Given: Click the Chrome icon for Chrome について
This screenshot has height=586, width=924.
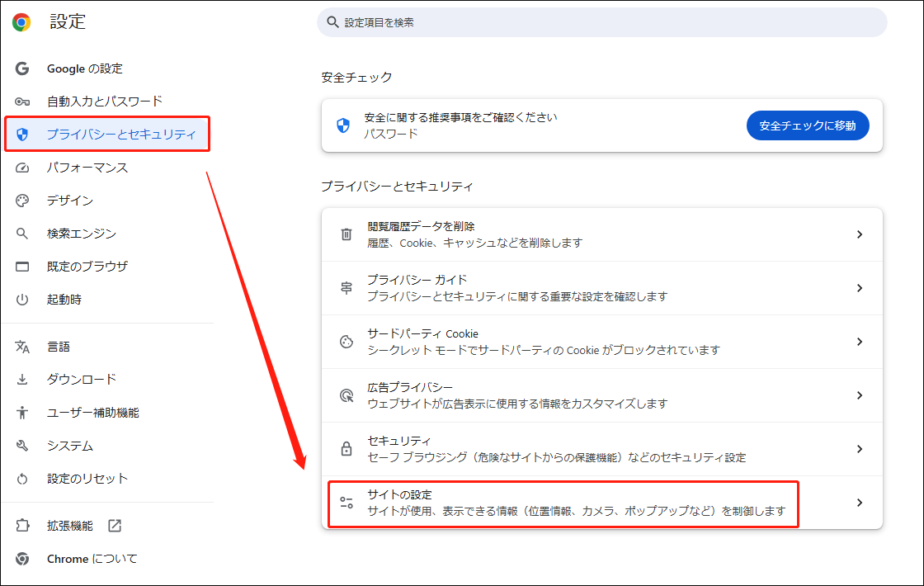Looking at the screenshot, I should click(x=22, y=558).
